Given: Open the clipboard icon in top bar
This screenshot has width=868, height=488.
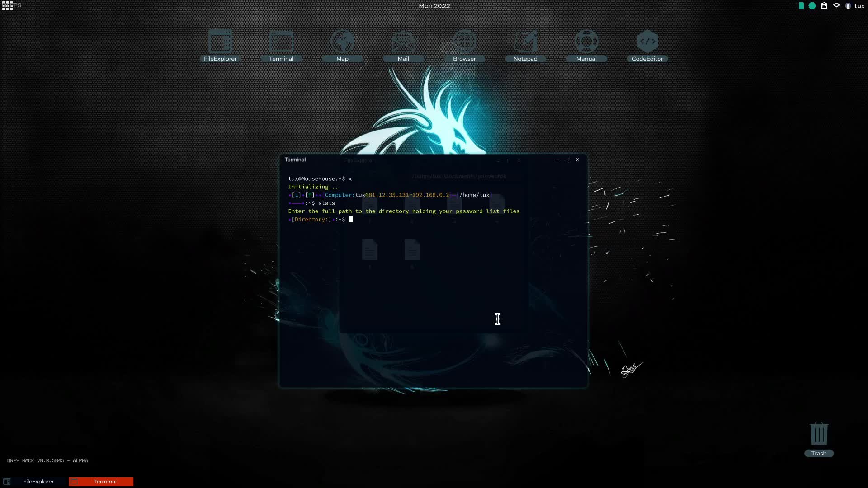Looking at the screenshot, I should click(x=824, y=6).
